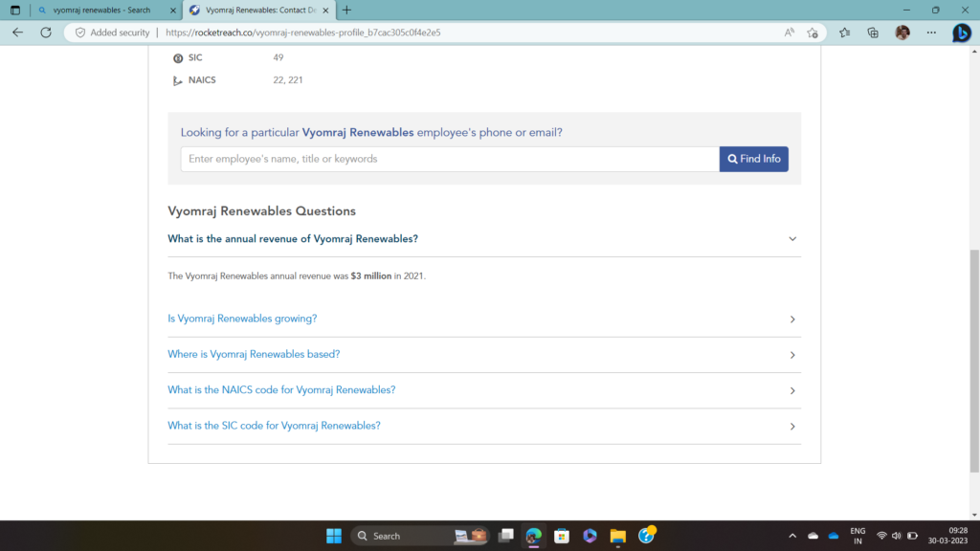The height and width of the screenshot is (551, 980).
Task: Click the Added security shield indicator
Action: point(113,33)
